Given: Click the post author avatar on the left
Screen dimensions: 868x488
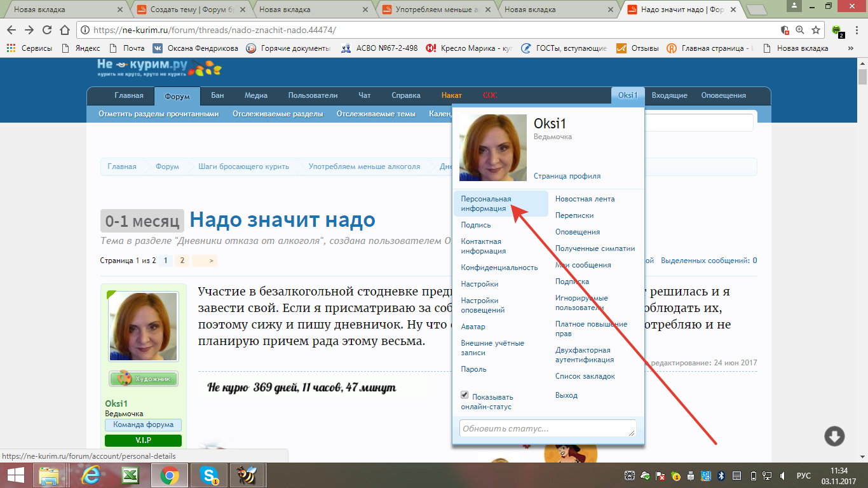Looking at the screenshot, I should pos(144,327).
